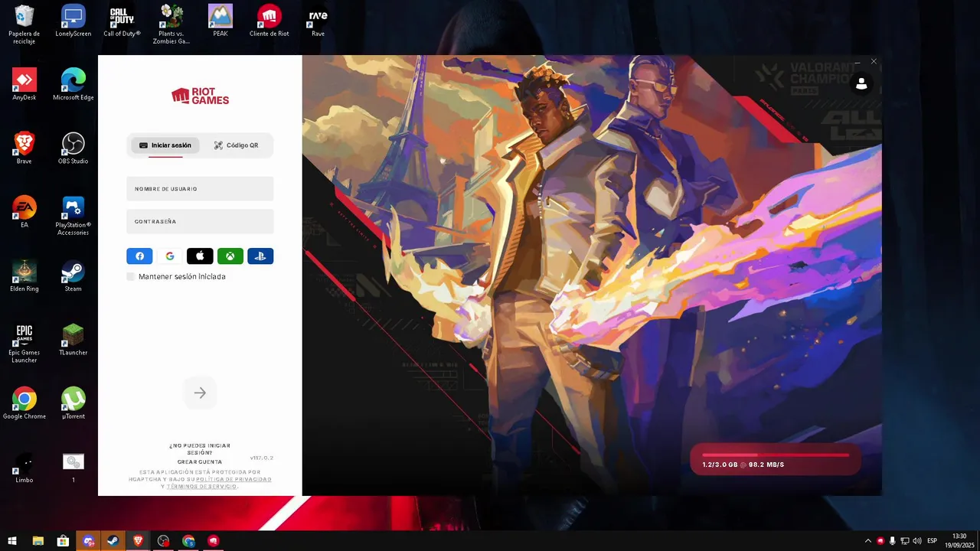Select µTorrent desktop shortcut
980x551 pixels.
click(x=73, y=403)
